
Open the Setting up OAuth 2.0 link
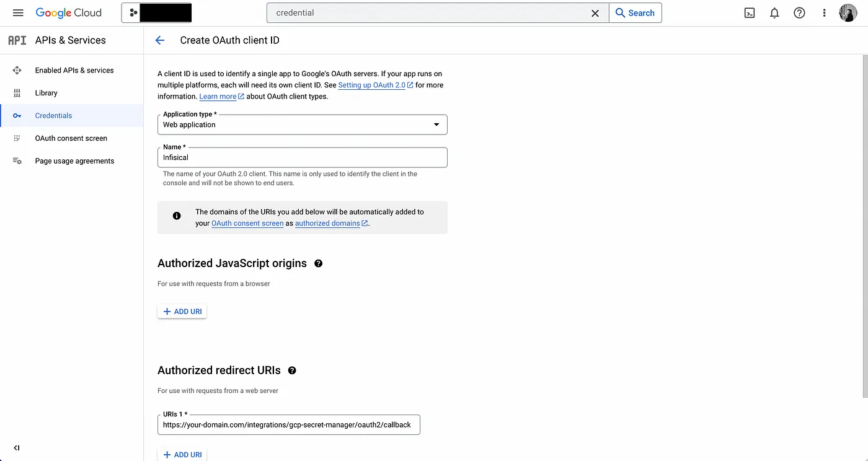[371, 85]
